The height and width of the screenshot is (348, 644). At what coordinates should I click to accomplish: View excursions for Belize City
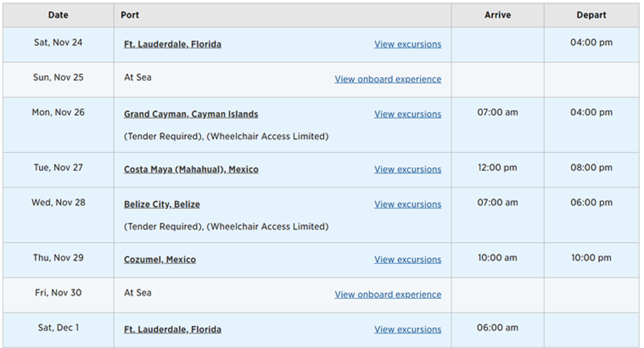click(407, 204)
